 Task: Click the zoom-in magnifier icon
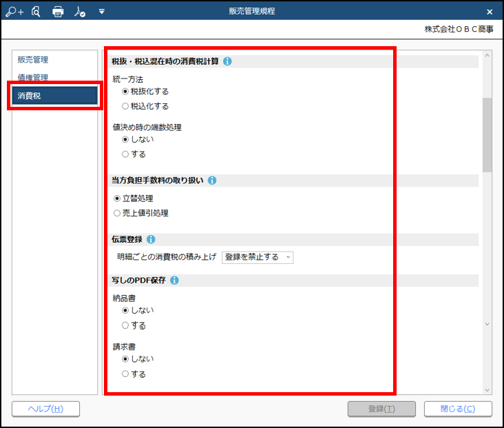point(14,12)
